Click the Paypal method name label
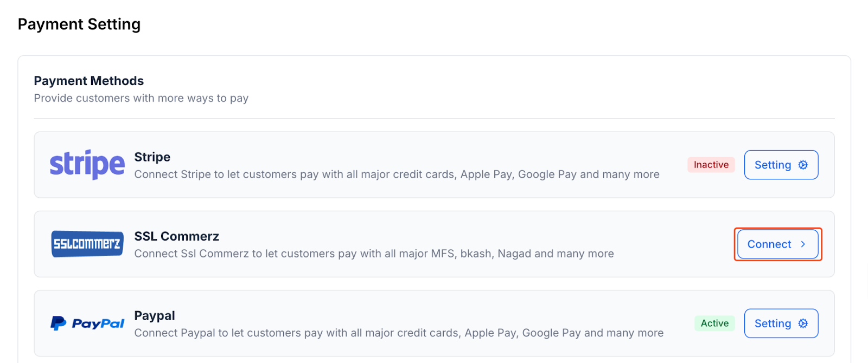Viewport: 868px width, 363px height. pyautogui.click(x=154, y=315)
